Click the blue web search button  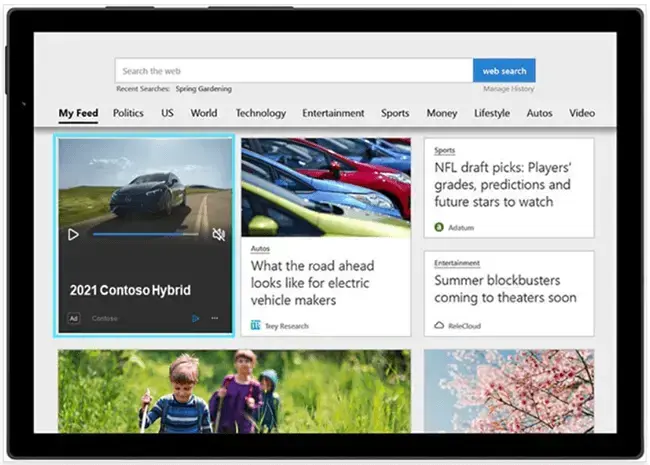point(504,71)
